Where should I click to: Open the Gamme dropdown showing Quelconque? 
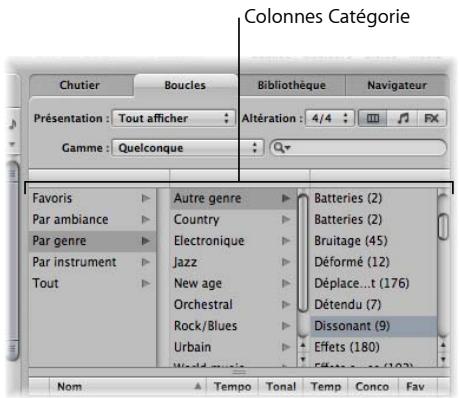[x=188, y=148]
